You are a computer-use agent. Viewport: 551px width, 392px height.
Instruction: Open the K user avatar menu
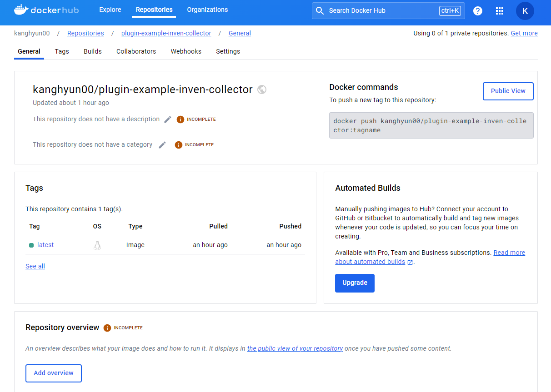click(x=525, y=11)
